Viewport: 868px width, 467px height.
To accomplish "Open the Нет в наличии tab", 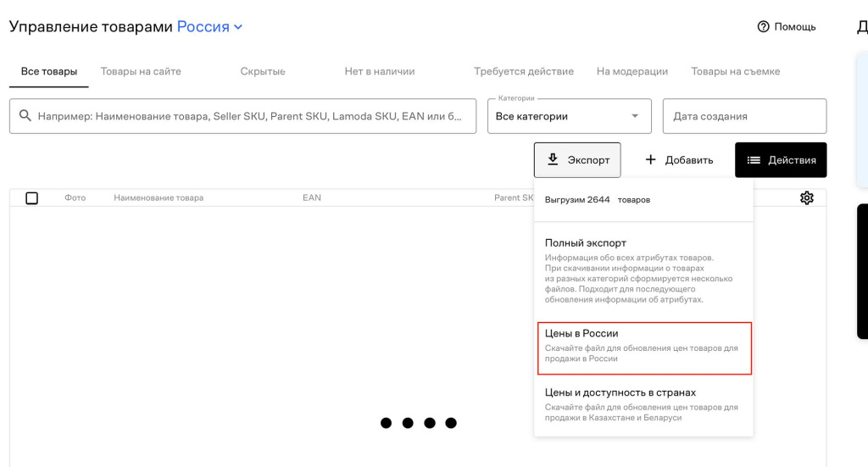I will 379,71.
